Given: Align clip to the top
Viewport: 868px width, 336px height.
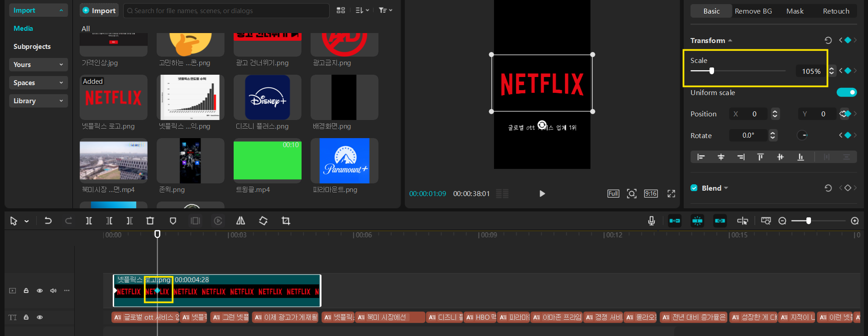Looking at the screenshot, I should (760, 157).
